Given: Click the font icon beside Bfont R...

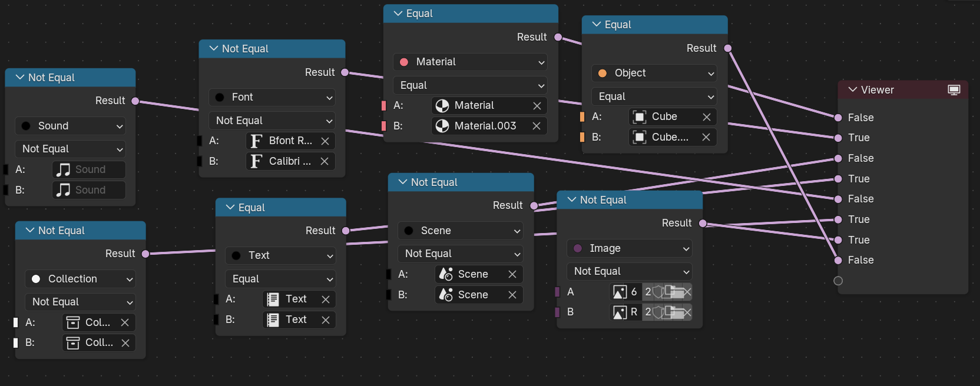Looking at the screenshot, I should [x=256, y=141].
